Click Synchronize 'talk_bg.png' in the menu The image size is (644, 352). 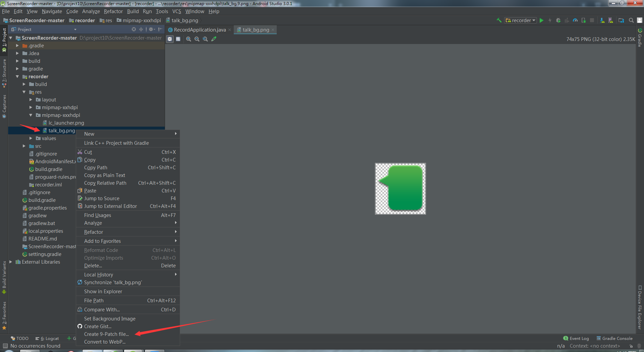113,282
